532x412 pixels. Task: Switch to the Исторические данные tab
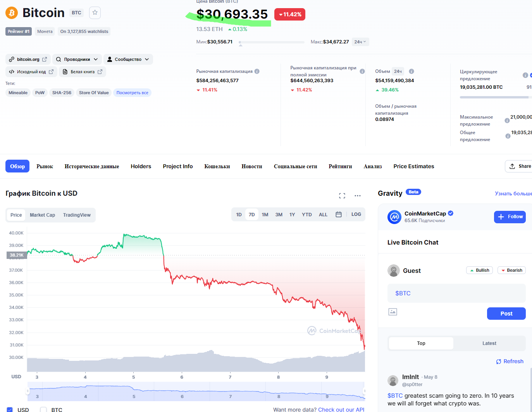(92, 166)
